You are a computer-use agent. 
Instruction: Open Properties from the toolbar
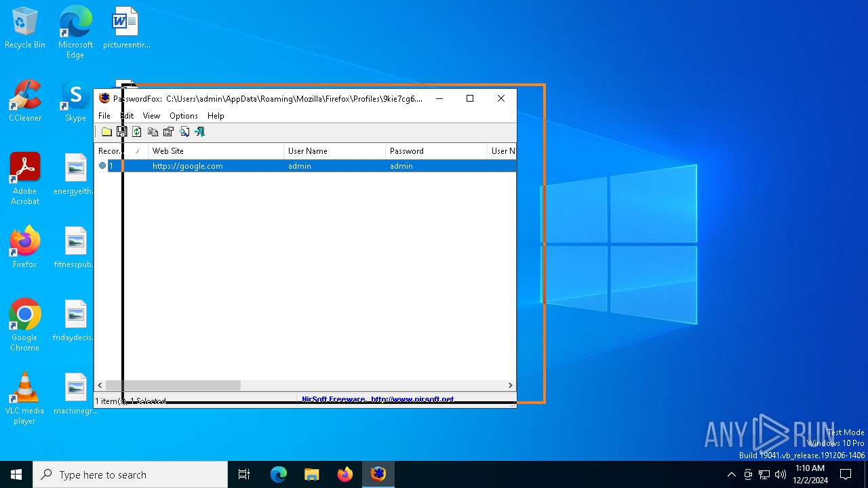click(168, 132)
